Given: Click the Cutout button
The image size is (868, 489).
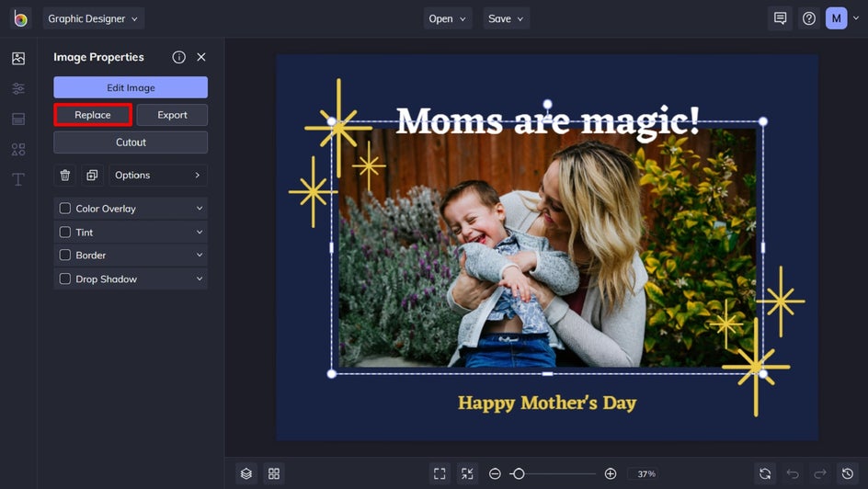Looking at the screenshot, I should click(131, 142).
